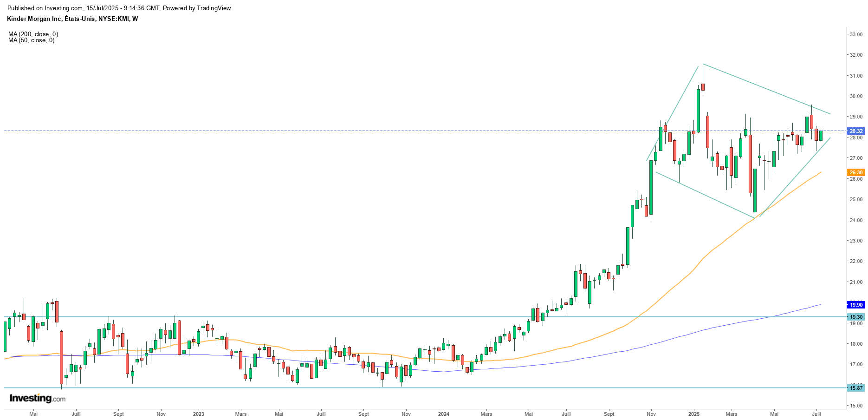Click the 23.00 price axis label
This screenshot has height=420, width=868.
pos(856,241)
